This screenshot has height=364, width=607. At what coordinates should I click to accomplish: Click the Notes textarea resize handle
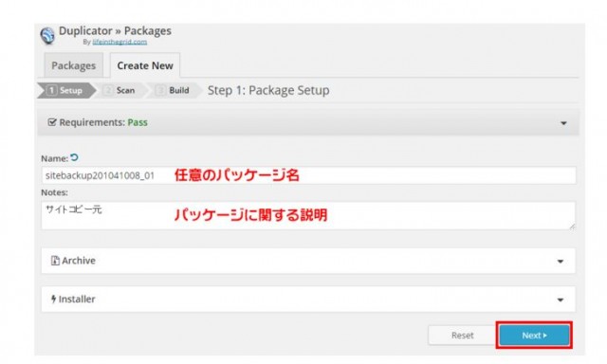tap(572, 227)
